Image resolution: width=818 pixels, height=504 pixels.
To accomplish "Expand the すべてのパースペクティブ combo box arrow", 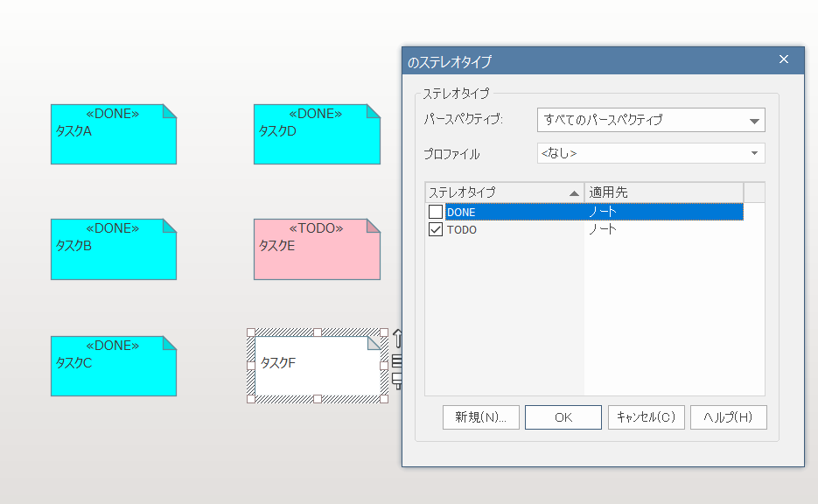I will pyautogui.click(x=754, y=120).
